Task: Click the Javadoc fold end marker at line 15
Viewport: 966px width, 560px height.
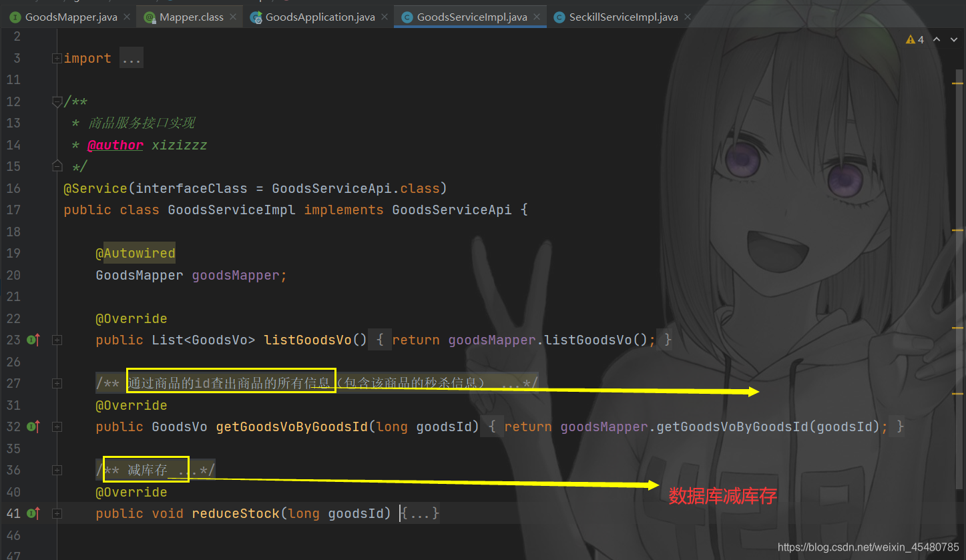Action: tap(57, 166)
